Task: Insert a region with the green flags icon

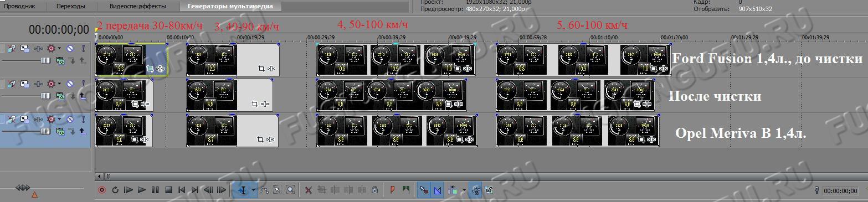Action: [406, 190]
